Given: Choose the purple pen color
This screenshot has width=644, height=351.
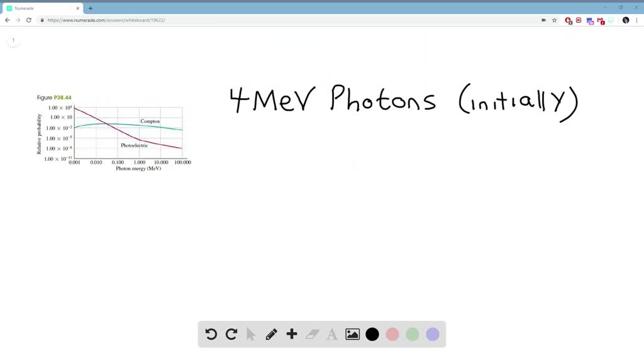Looking at the screenshot, I should pyautogui.click(x=433, y=334).
